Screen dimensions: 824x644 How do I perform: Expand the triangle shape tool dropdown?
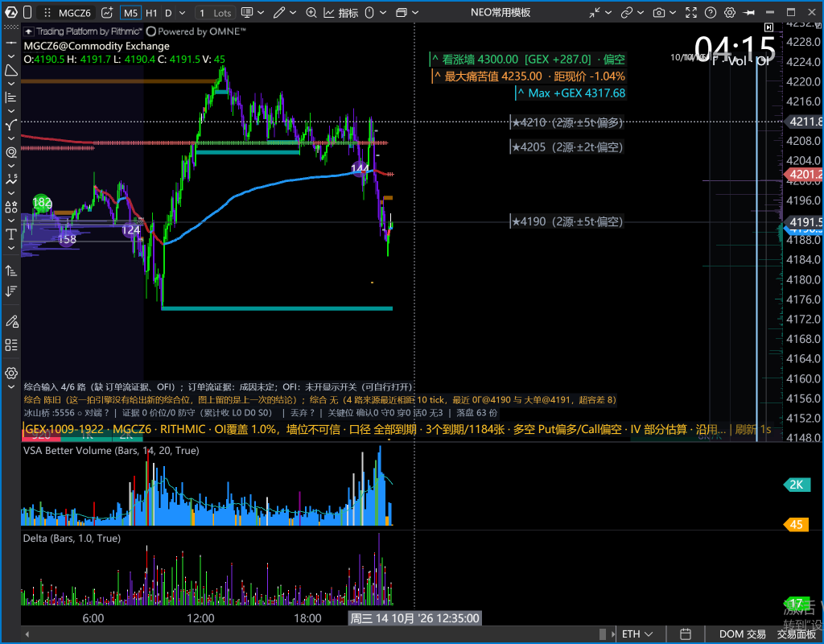pyautogui.click(x=11, y=84)
